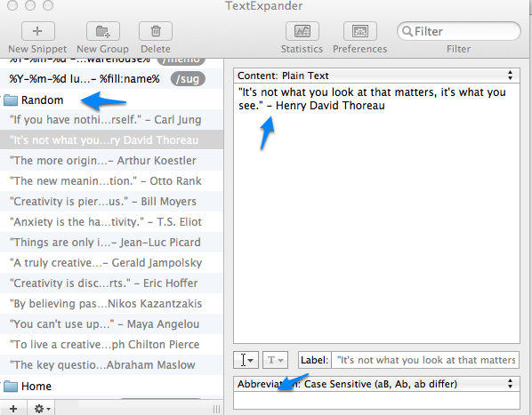
Task: Click the /sug abbreviation badge
Action: click(188, 79)
